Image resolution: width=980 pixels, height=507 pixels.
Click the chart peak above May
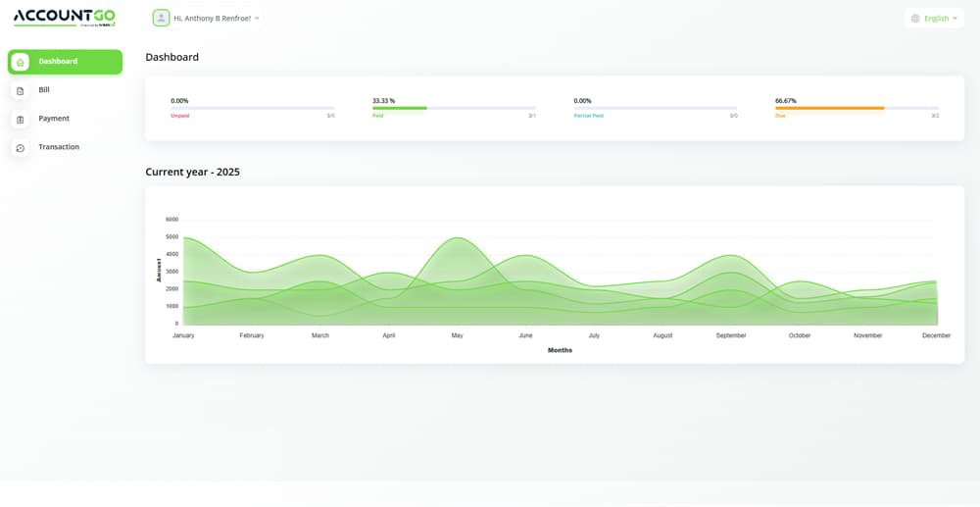[458, 238]
